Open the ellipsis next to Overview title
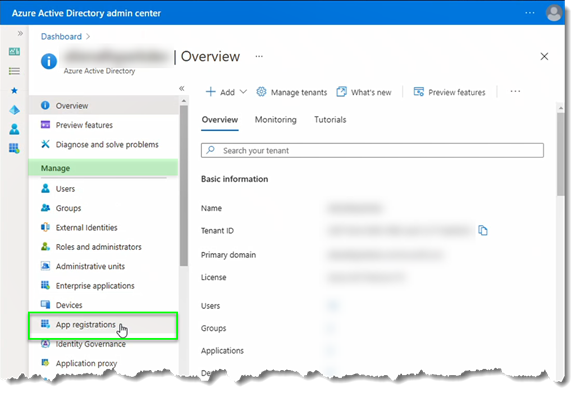The width and height of the screenshot is (576, 396). (259, 56)
